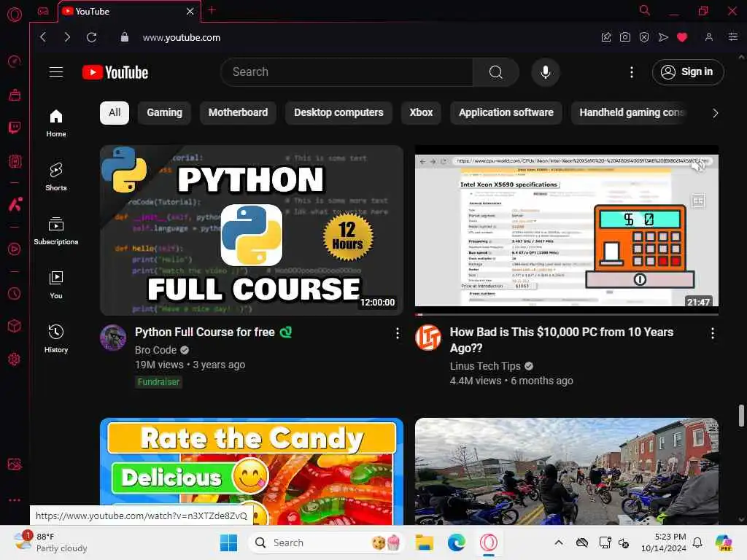This screenshot has height=560, width=747.
Task: Open History in YouTube sidebar
Action: click(x=56, y=339)
